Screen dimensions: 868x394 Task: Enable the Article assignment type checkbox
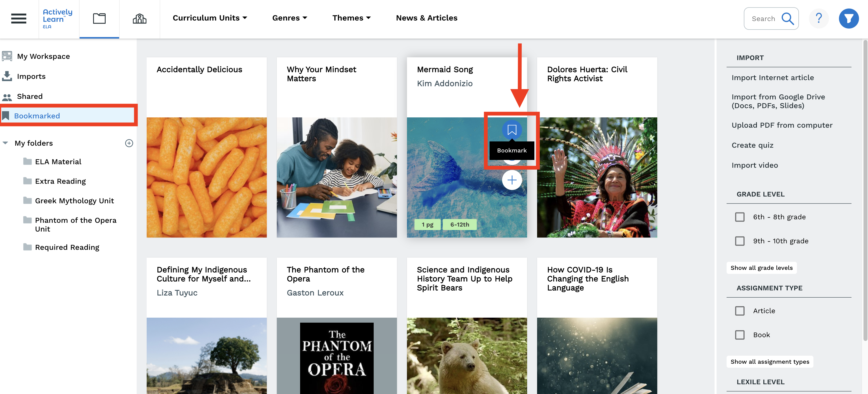pos(740,311)
